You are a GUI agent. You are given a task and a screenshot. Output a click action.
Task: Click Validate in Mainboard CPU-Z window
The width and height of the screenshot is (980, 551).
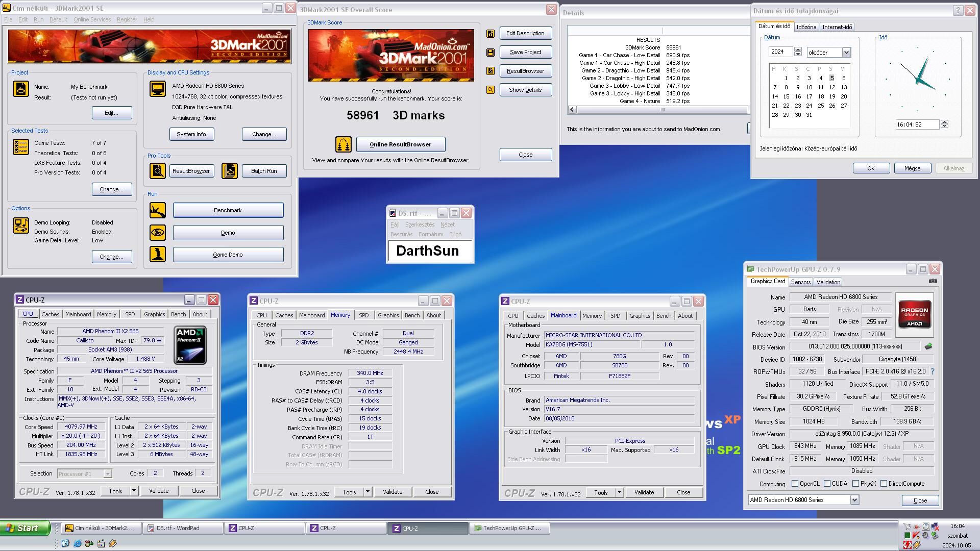click(x=644, y=493)
